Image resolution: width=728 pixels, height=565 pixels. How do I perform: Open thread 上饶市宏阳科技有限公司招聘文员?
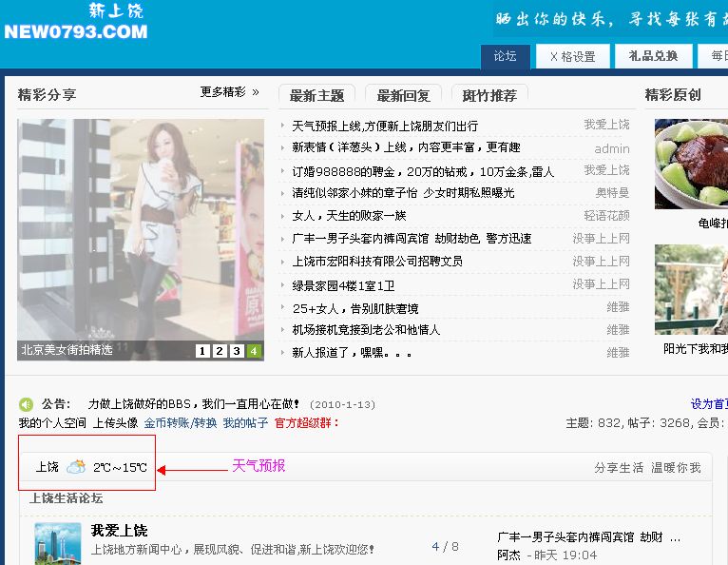coord(377,262)
